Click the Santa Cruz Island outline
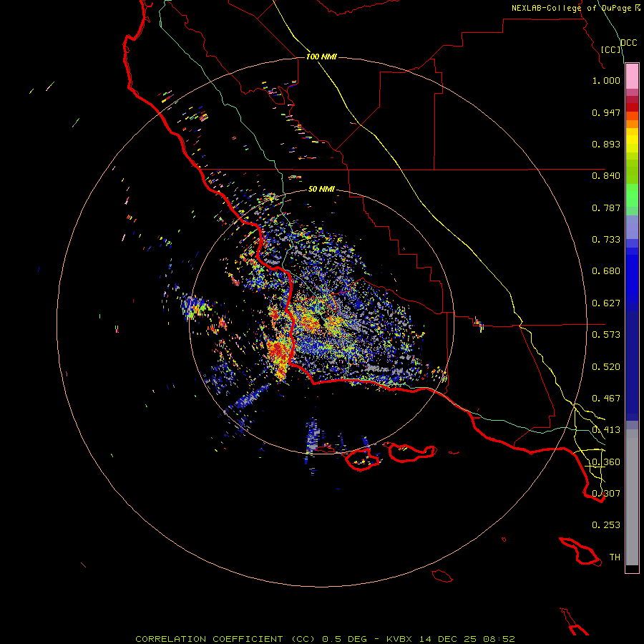The image size is (644, 644). click(412, 452)
